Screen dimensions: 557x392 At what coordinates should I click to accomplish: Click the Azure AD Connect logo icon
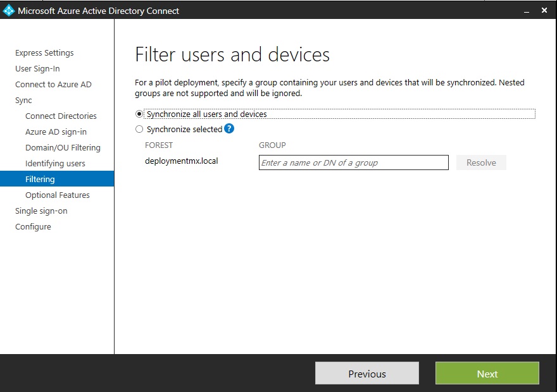click(x=9, y=10)
